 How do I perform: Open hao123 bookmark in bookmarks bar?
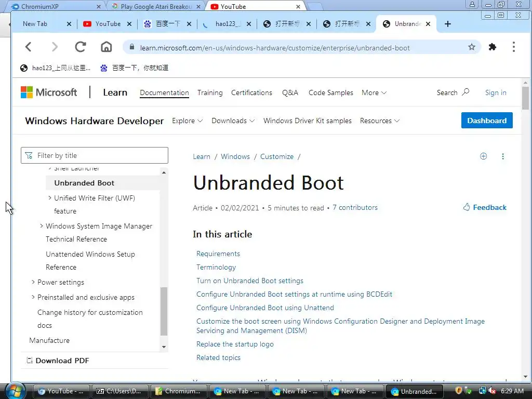pyautogui.click(x=55, y=68)
